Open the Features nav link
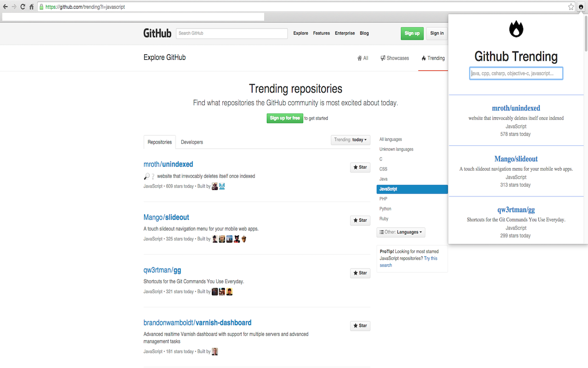Image resolution: width=588 pixels, height=368 pixels. pos(322,33)
